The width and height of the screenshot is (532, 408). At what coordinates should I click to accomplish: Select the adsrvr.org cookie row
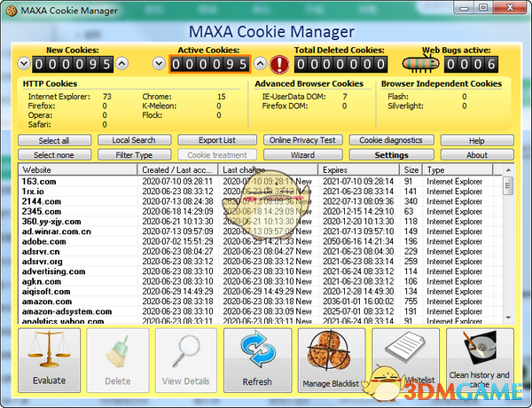(261, 262)
